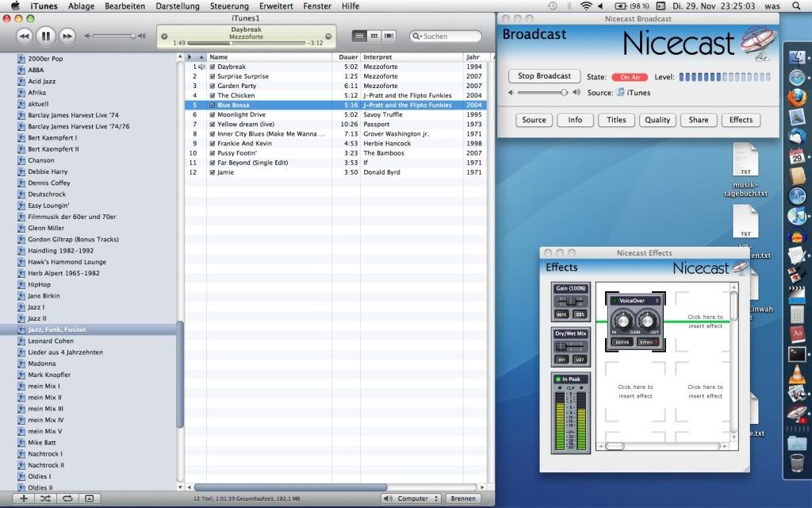Switch iTunes to Cover Flow view
The height and width of the screenshot is (508, 812).
coord(389,36)
